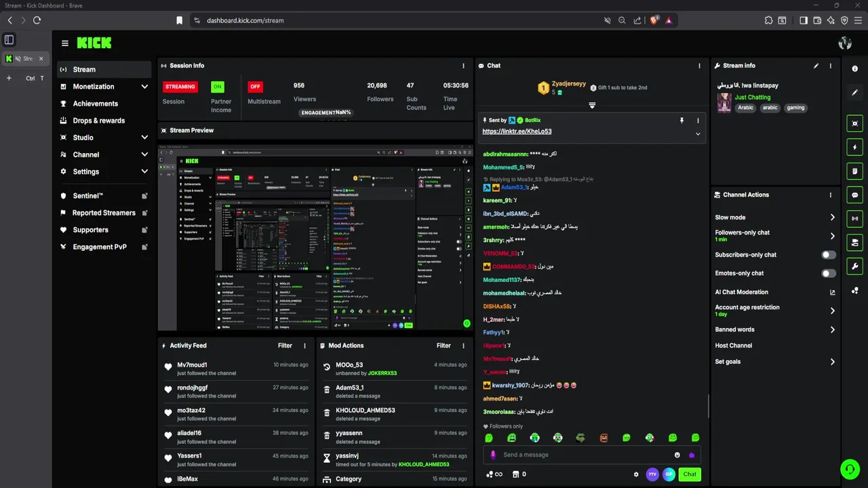
Task: Open Chat panel three-dot menu
Action: click(x=699, y=66)
